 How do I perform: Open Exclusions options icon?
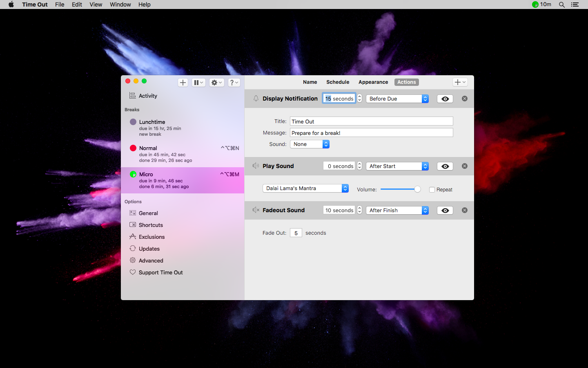pyautogui.click(x=133, y=236)
